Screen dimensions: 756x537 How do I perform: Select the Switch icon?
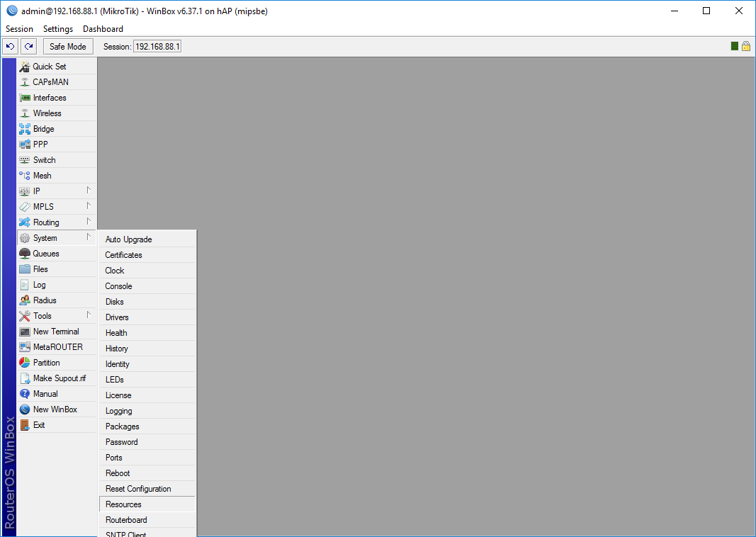coord(25,160)
